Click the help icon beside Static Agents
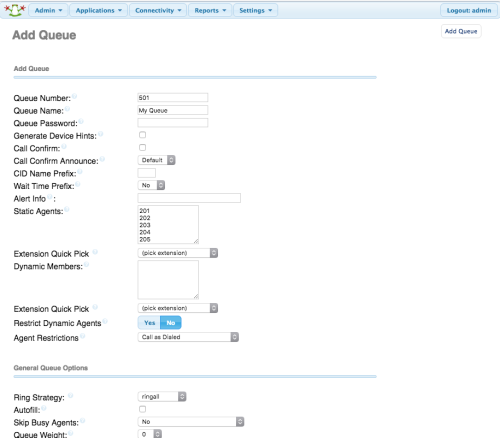This screenshot has height=438, width=500. click(67, 209)
